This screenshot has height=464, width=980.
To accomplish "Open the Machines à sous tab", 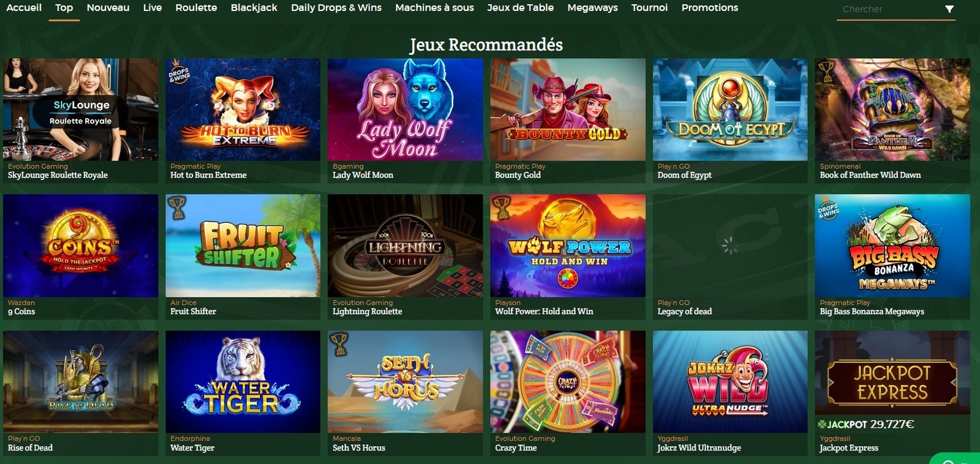I will [434, 8].
